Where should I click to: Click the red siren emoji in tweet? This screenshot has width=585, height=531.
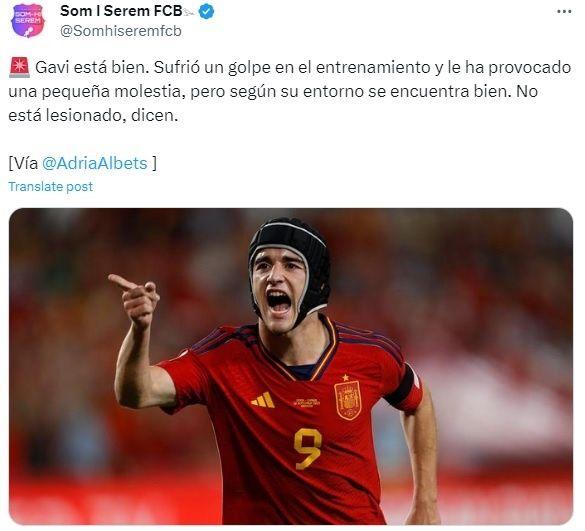[19, 68]
